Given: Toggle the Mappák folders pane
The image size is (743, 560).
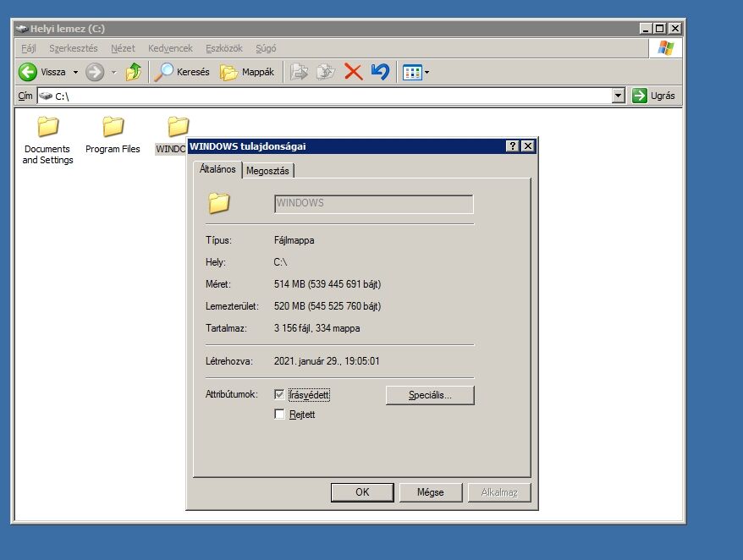Looking at the screenshot, I should [247, 72].
